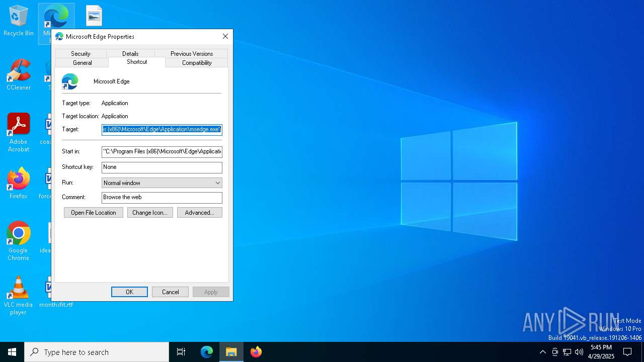Switch to the Details tab

point(130,53)
